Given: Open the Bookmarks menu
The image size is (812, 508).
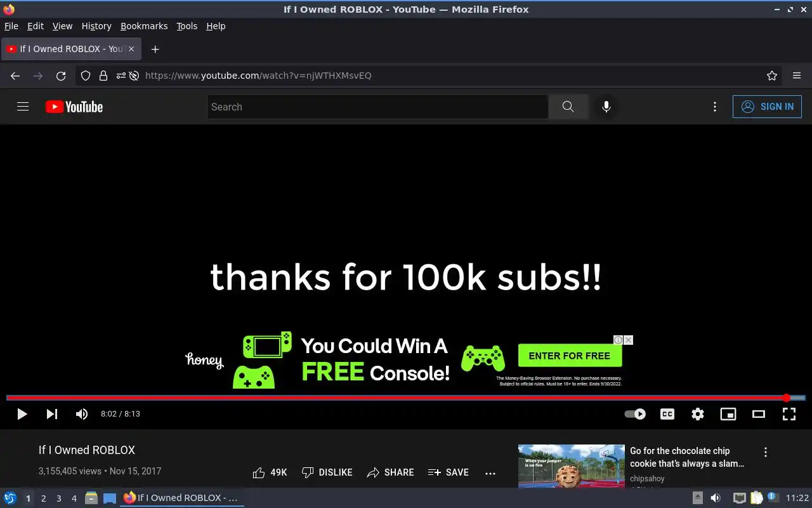Looking at the screenshot, I should click(x=144, y=26).
